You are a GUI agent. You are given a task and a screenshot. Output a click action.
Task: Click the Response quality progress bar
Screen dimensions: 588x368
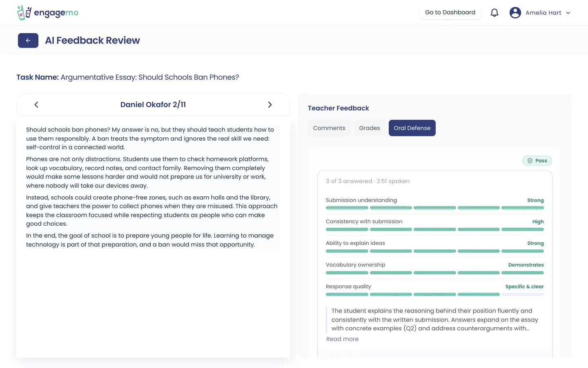435,294
